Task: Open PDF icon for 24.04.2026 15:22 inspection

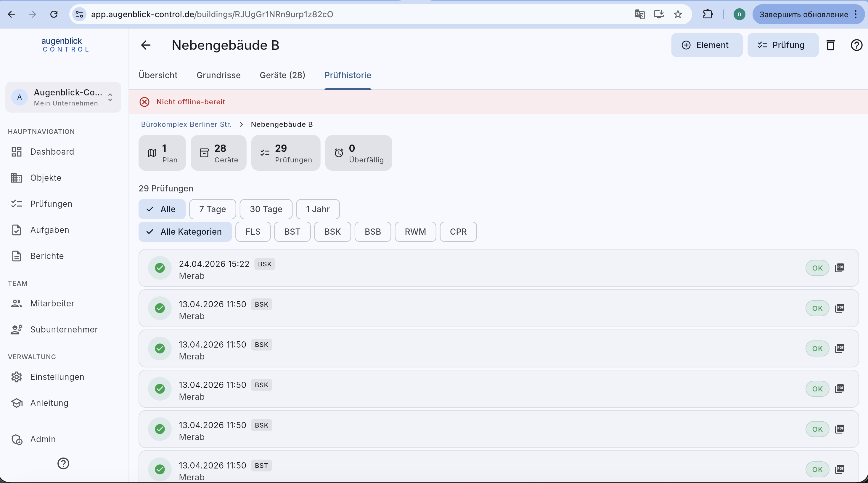Action: 840,268
